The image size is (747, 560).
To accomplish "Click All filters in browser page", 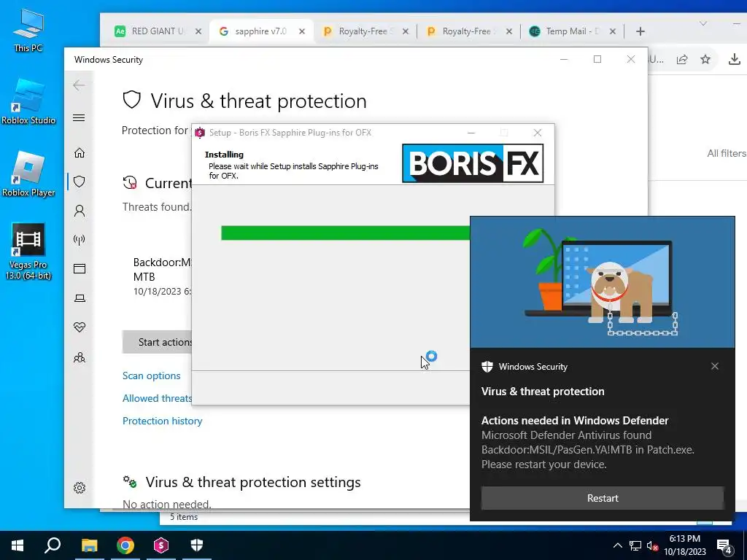I will [x=727, y=153].
